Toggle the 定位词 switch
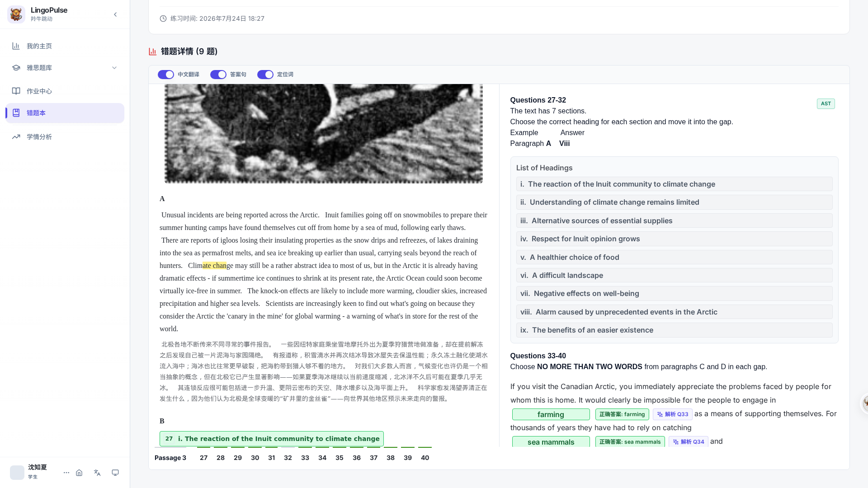The image size is (868, 488). 265,75
